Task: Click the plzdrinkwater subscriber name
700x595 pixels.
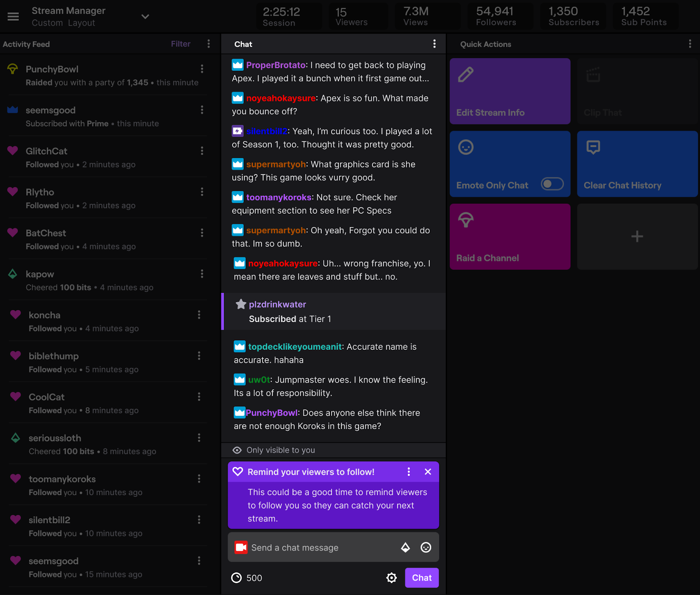Action: point(277,304)
